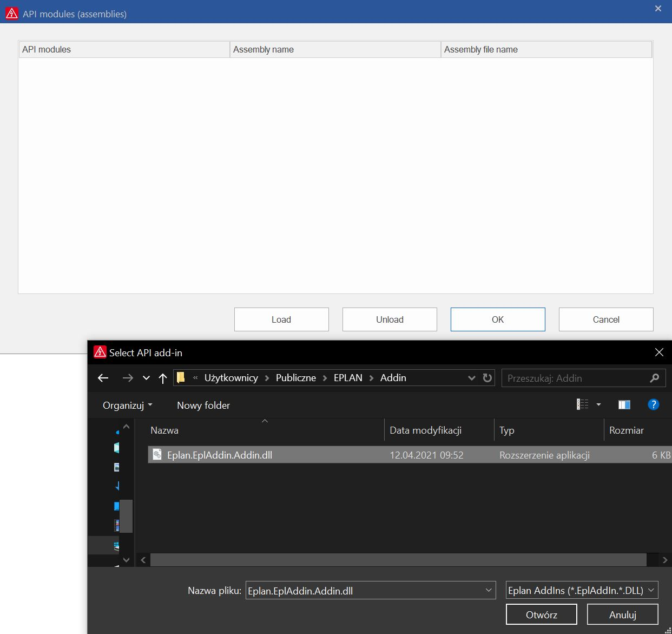Click the API modules column header
Image resolution: width=672 pixels, height=634 pixels.
[x=124, y=49]
